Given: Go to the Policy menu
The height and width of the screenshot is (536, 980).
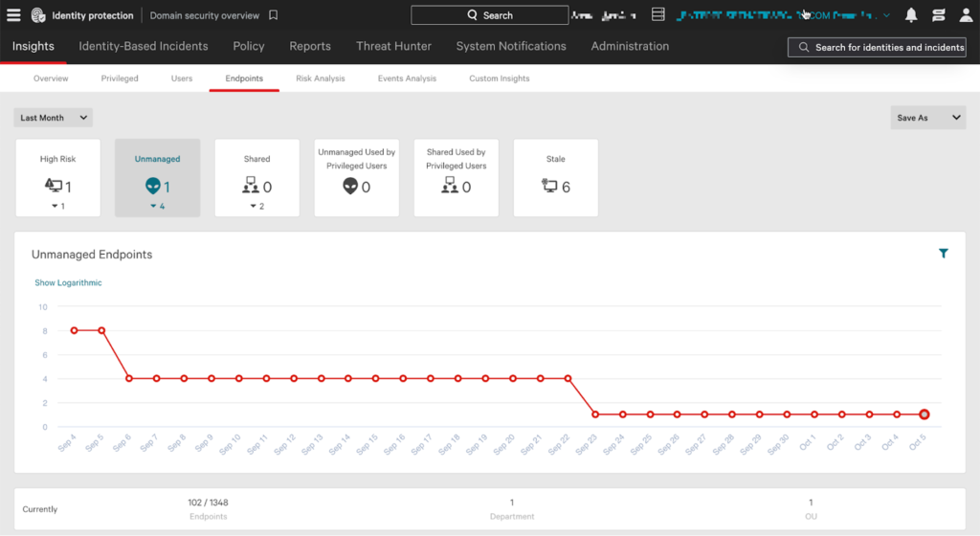Looking at the screenshot, I should [x=249, y=46].
